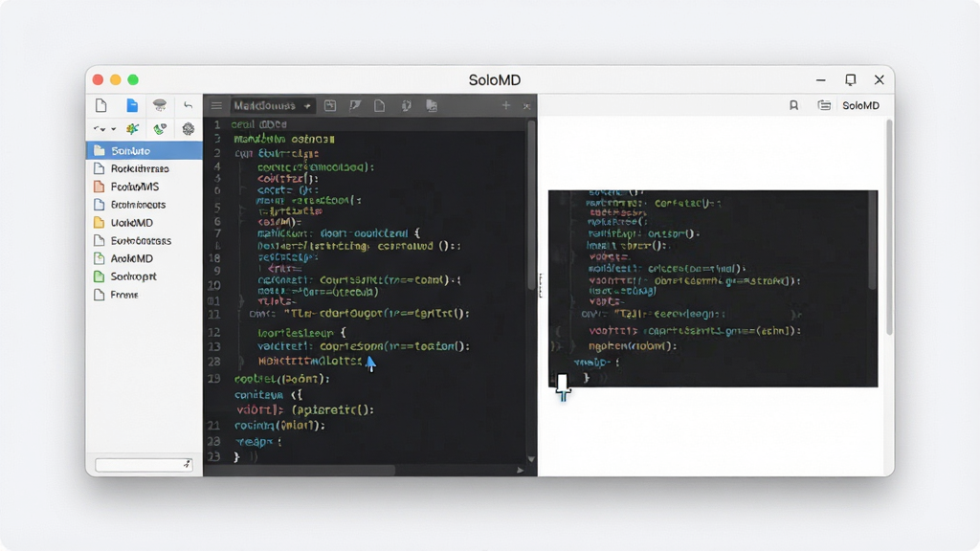This screenshot has width=980, height=551.
Task: Click the undo arrow in the sidebar toolbar
Action: [x=189, y=105]
